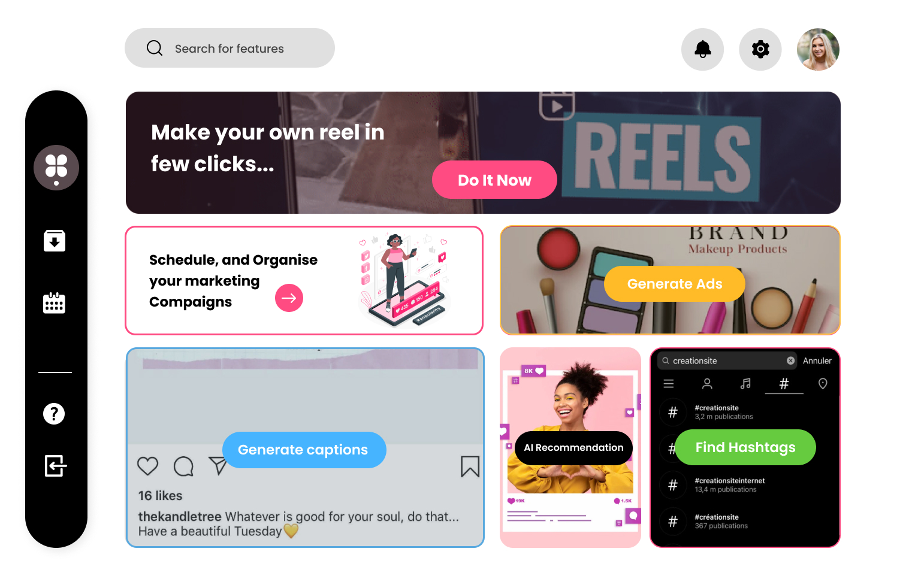Clear the creationsite search text

790,360
